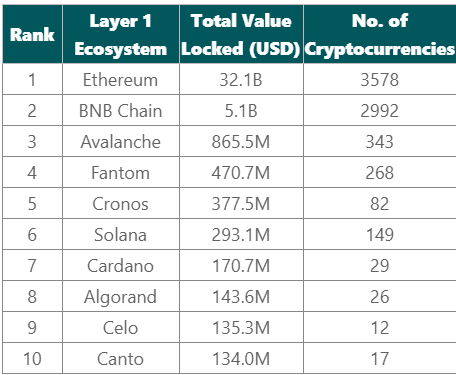
Task: Select the Fantom row name
Action: point(121,172)
